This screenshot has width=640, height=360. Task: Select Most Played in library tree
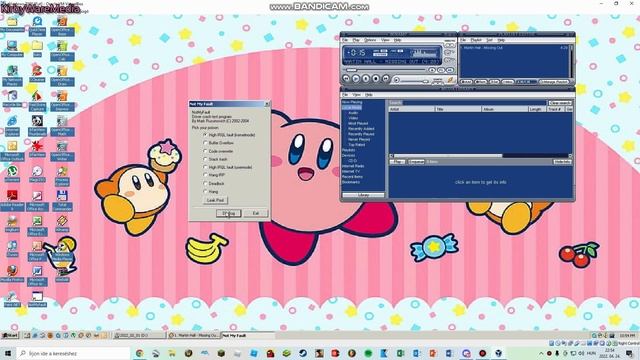tap(358, 123)
